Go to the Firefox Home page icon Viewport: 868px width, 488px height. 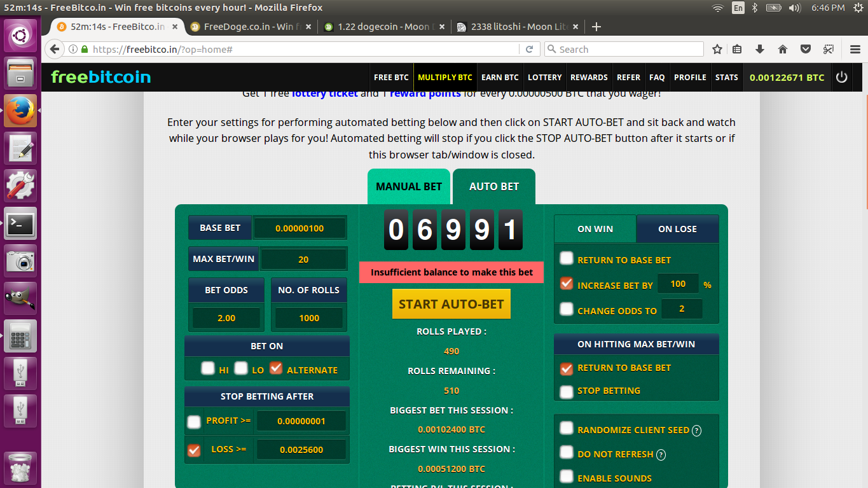[783, 49]
